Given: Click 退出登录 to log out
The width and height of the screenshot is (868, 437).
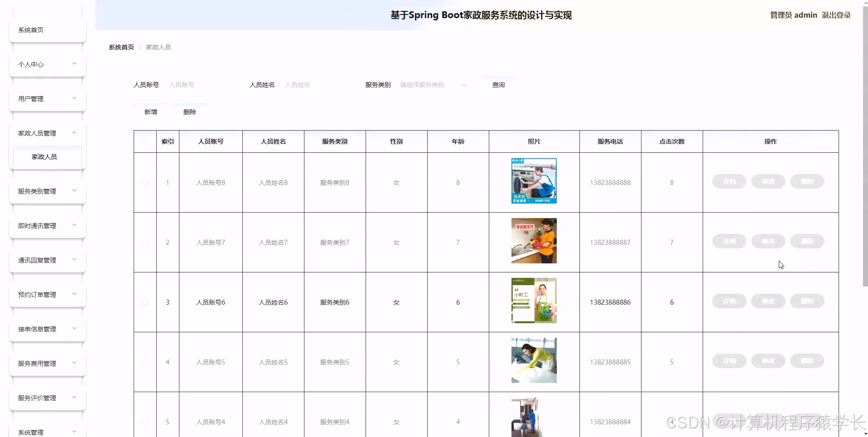Looking at the screenshot, I should point(836,15).
